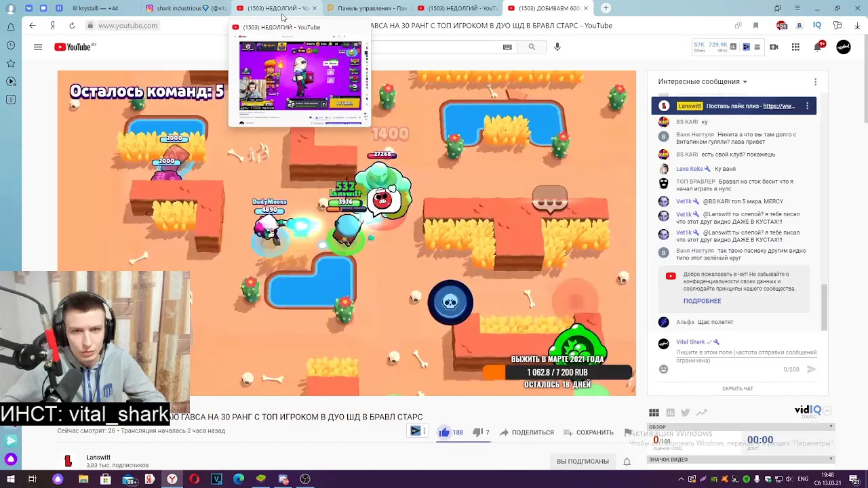This screenshot has width=868, height=488.
Task: Click the live chat scrollbar
Action: [825, 307]
